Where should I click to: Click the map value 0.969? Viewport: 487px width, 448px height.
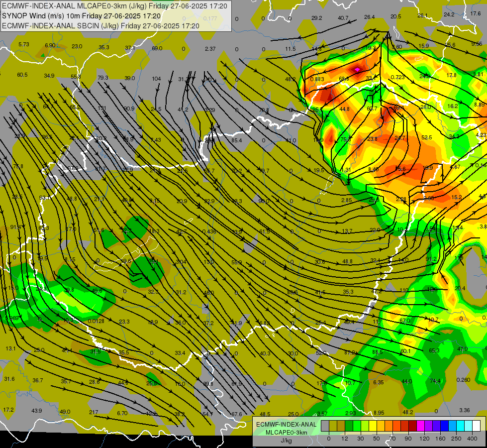coord(11,319)
